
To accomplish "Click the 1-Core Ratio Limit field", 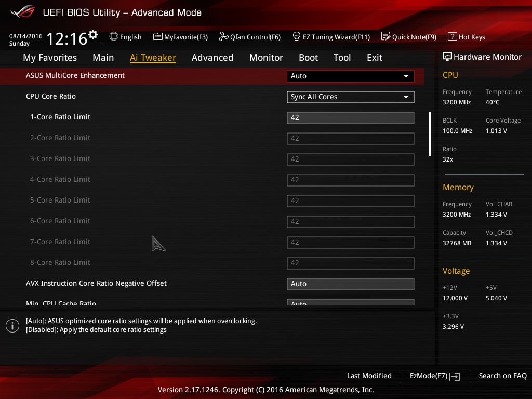I will [x=350, y=118].
